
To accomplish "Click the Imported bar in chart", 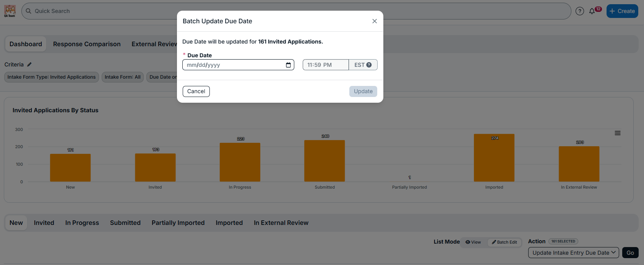I will click(x=494, y=158).
